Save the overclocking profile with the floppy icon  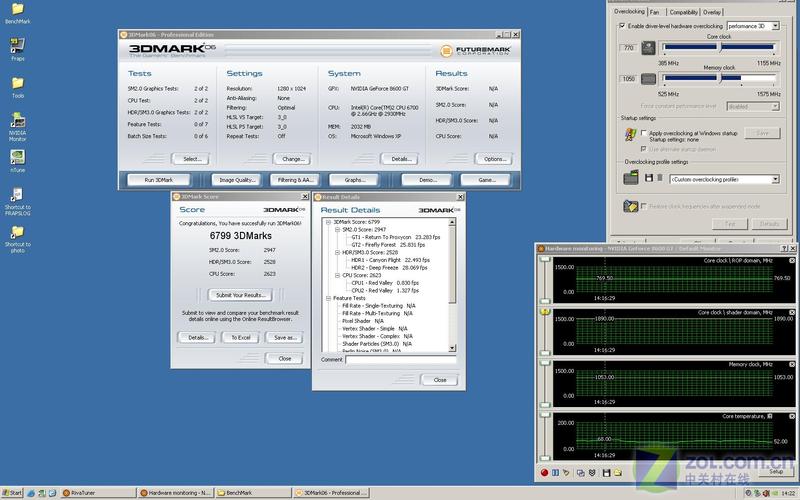[x=648, y=178]
